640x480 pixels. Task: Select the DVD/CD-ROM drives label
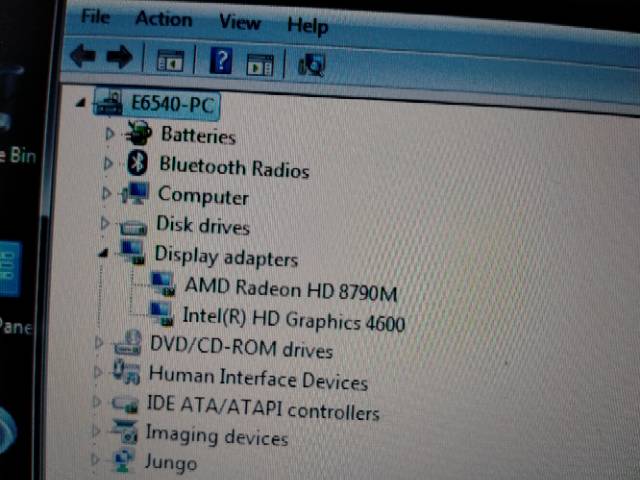coord(241,347)
